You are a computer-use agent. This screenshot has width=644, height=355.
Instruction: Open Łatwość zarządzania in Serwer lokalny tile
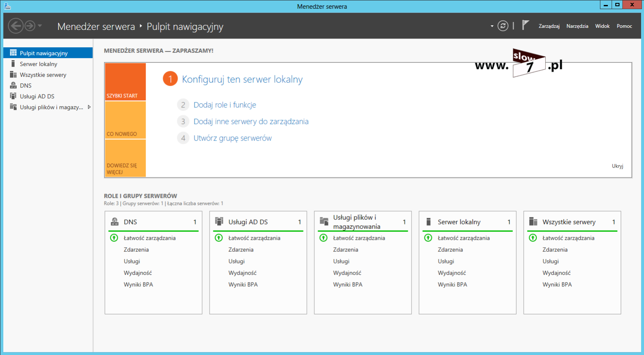(464, 238)
